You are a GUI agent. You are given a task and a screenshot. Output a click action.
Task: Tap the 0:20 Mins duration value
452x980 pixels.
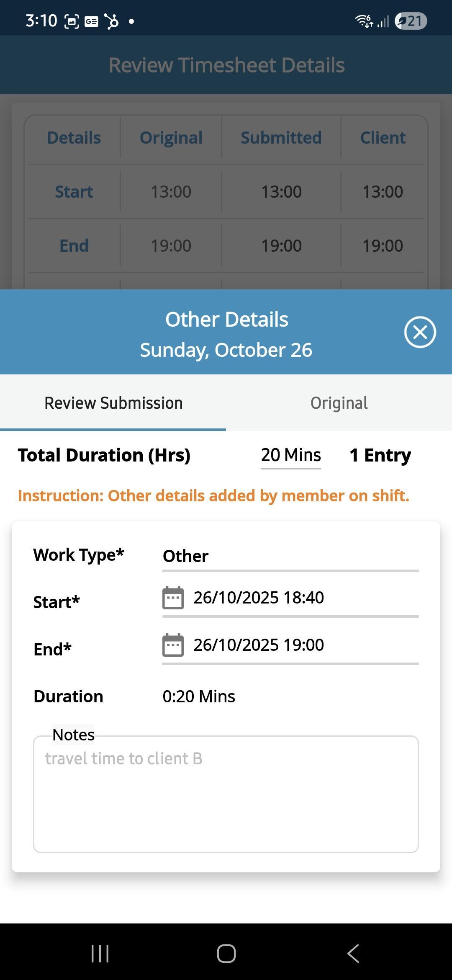pos(199,696)
